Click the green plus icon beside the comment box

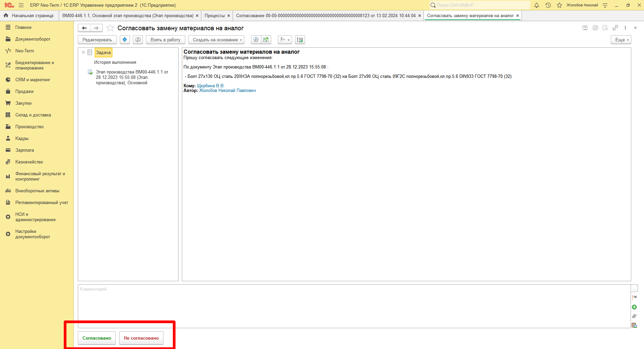coord(634,307)
